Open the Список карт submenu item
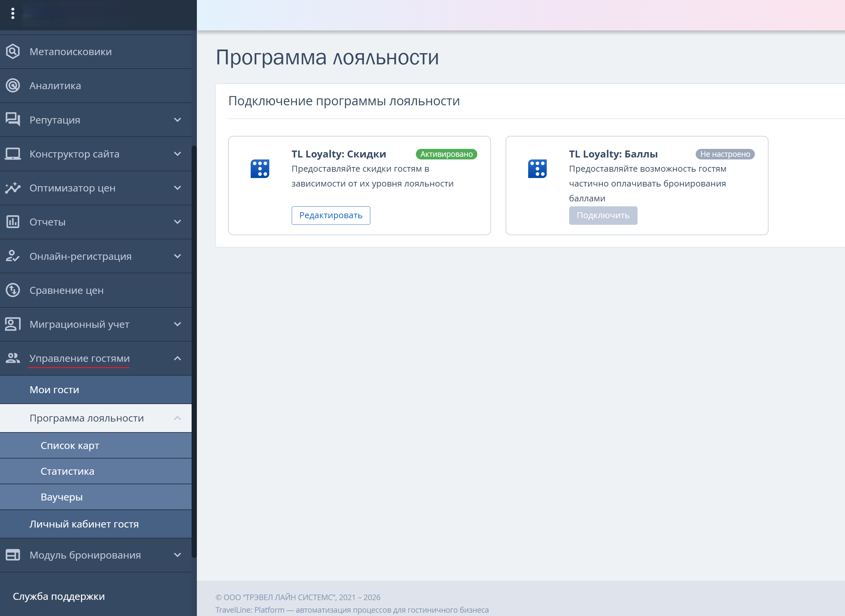The width and height of the screenshot is (845, 616). [96, 446]
